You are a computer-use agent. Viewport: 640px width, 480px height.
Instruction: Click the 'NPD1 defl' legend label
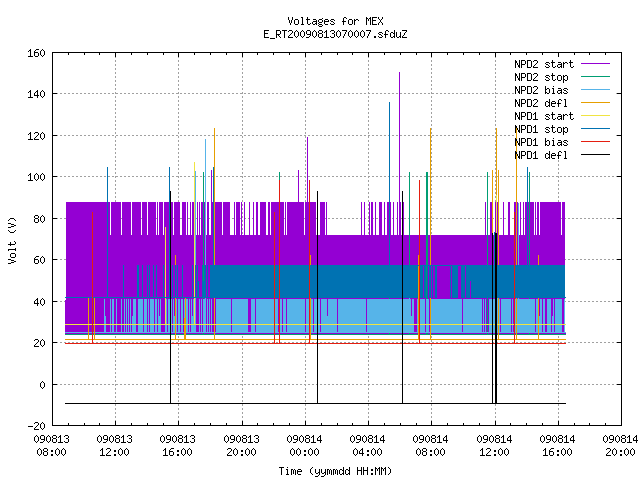[541, 156]
